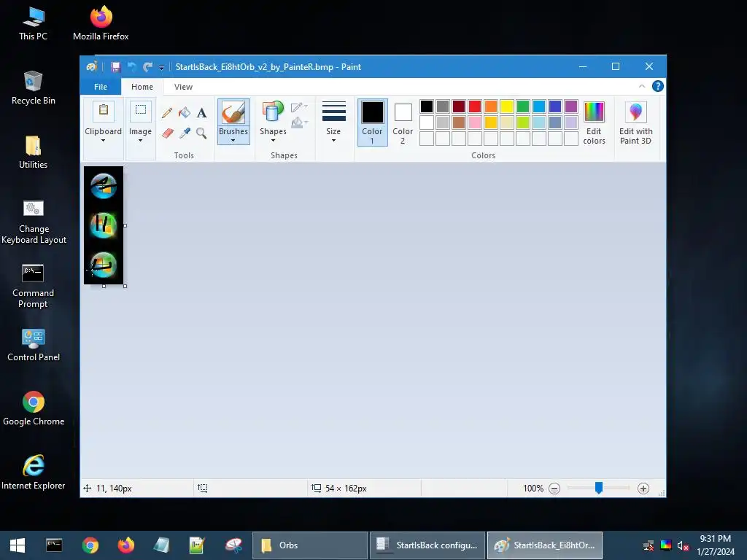
Task: Click the Brushes tool icon
Action: pyautogui.click(x=233, y=113)
